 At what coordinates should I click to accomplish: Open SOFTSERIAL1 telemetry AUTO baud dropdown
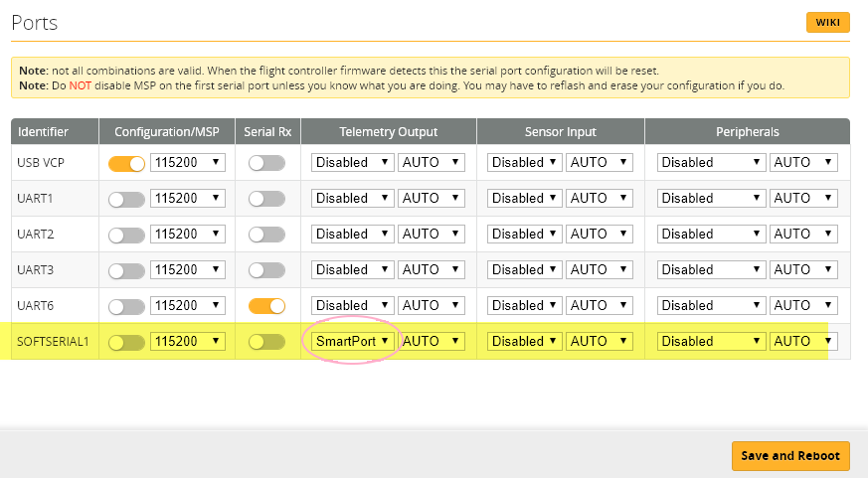coord(432,341)
